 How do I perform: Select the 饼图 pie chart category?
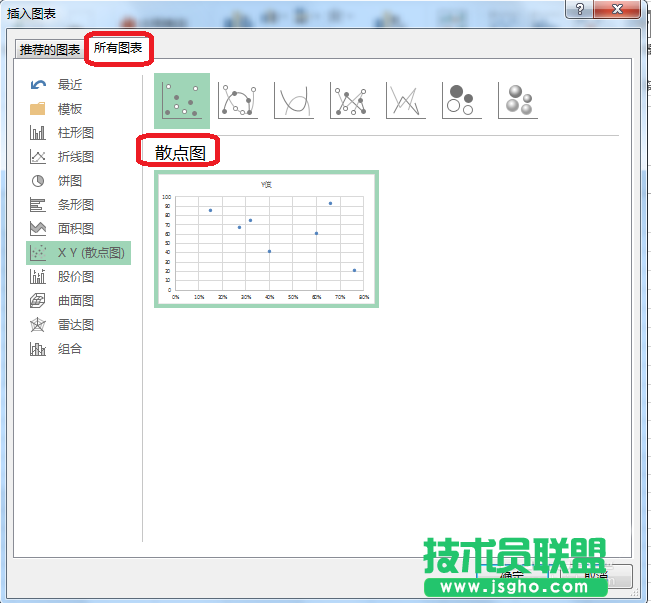[x=78, y=181]
